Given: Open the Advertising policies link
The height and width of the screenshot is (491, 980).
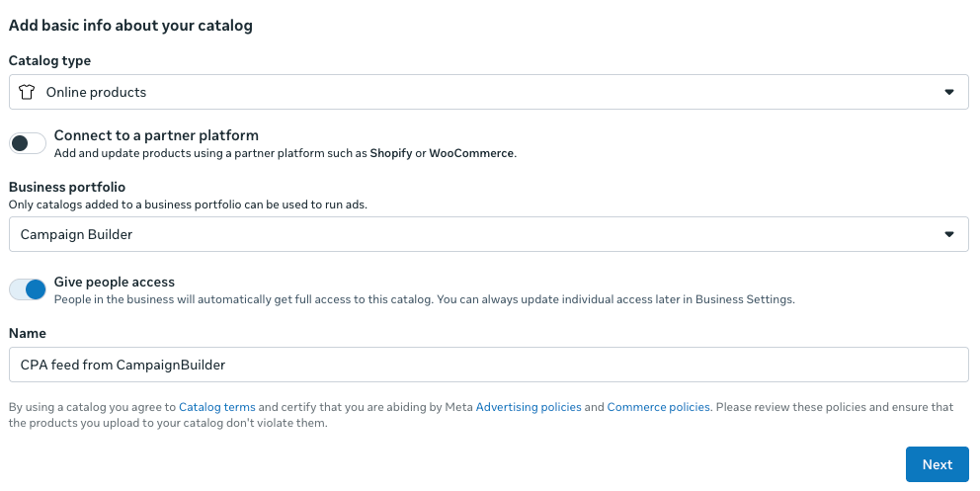Looking at the screenshot, I should 529,407.
